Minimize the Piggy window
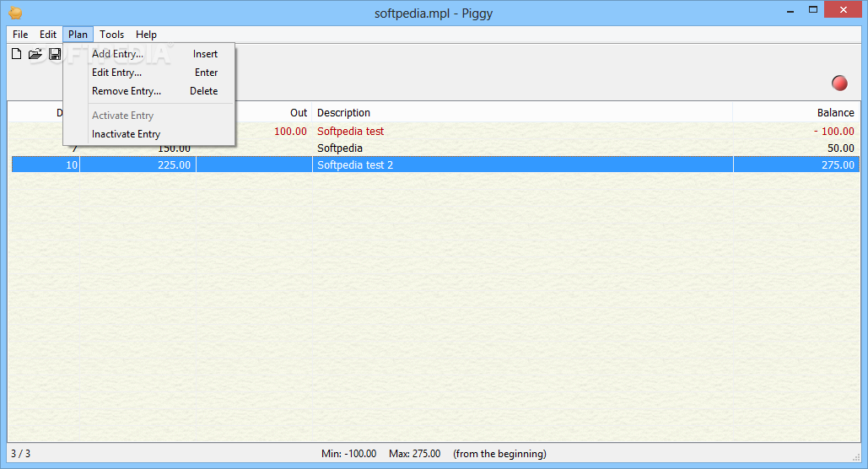This screenshot has height=469, width=868. 790,10
